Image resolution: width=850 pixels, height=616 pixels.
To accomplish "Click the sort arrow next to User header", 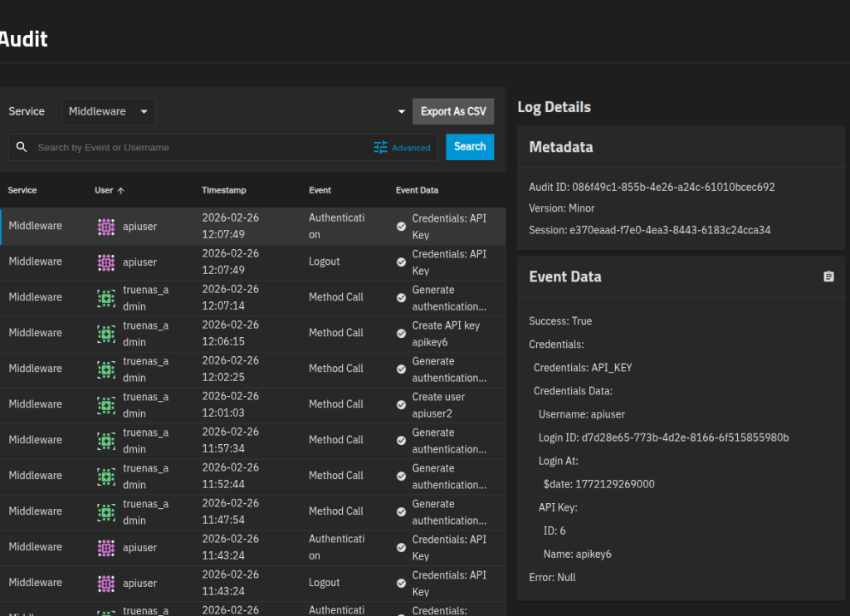I will pos(121,191).
